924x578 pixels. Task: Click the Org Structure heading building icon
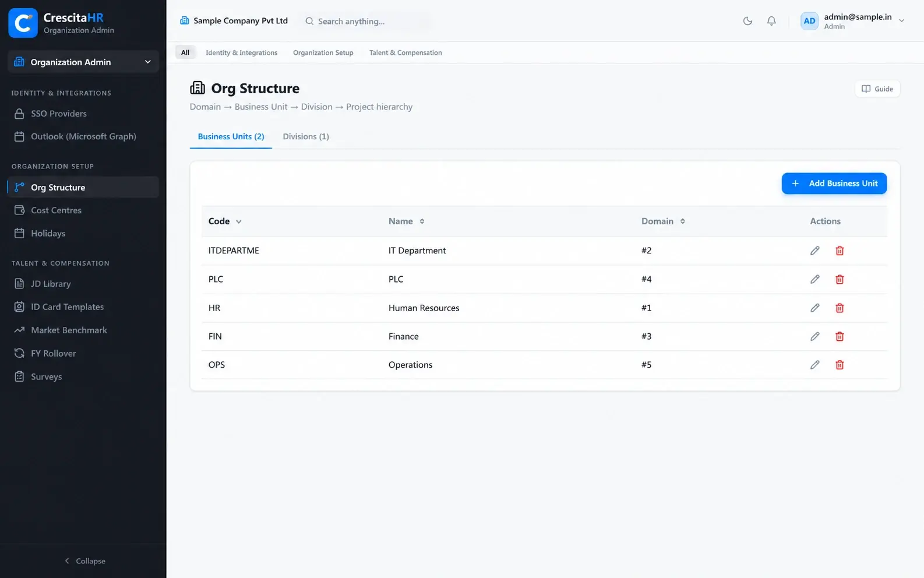click(198, 88)
